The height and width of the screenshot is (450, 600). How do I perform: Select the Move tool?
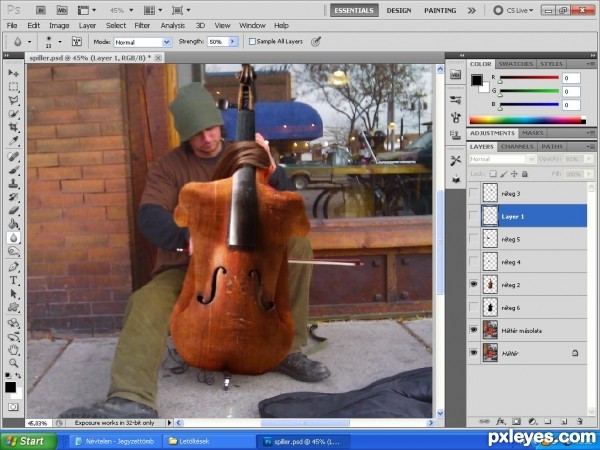click(x=13, y=73)
